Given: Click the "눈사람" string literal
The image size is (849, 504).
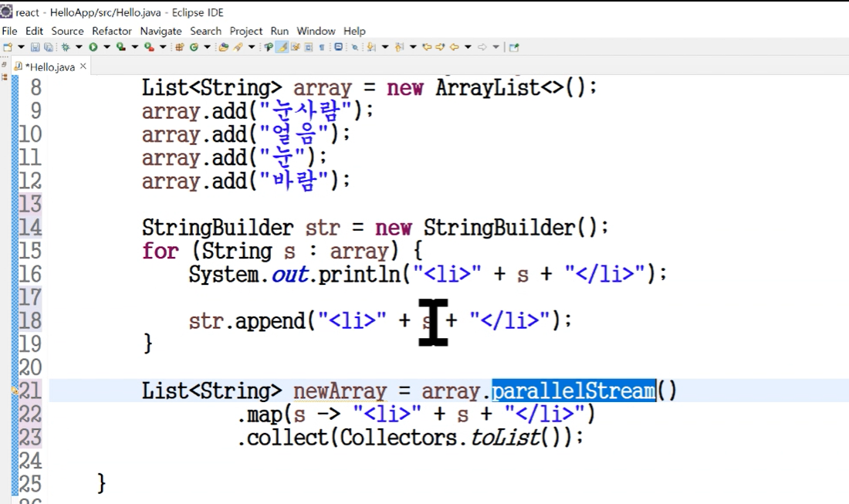Looking at the screenshot, I should 306,111.
